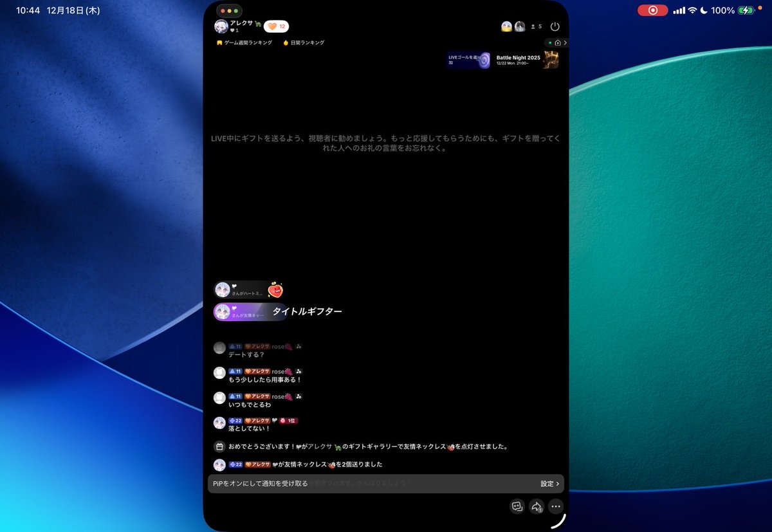Viewport: 772px width, 532px height.
Task: Open the comment chat bubble icon
Action: [x=517, y=506]
